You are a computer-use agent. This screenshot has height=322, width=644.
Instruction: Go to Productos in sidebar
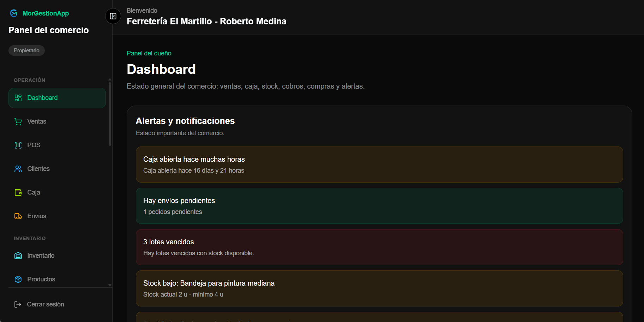point(57,279)
